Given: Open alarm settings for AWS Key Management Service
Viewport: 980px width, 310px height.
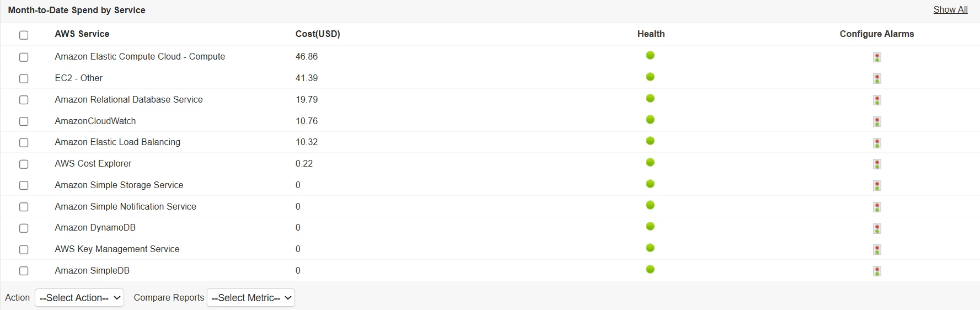Looking at the screenshot, I should click(877, 250).
